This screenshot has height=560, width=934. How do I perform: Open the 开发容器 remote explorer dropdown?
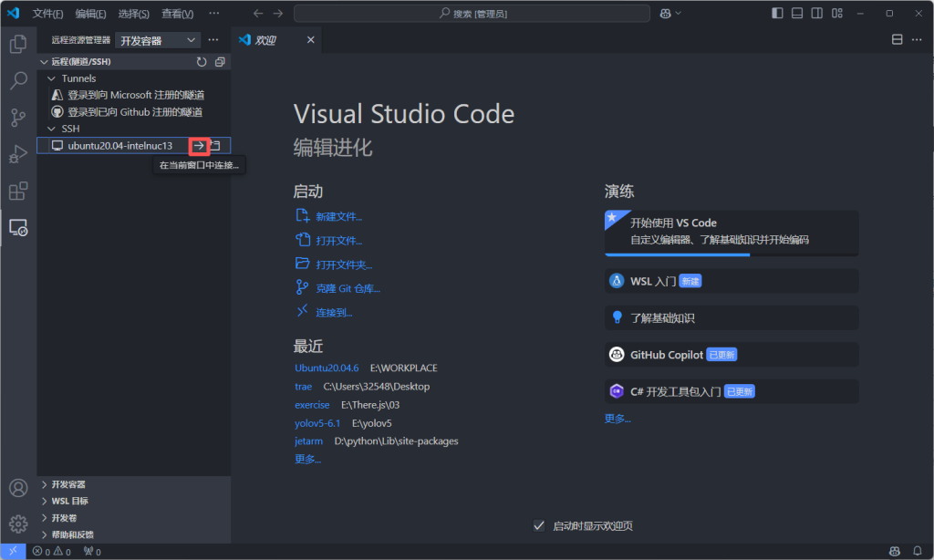click(x=158, y=40)
